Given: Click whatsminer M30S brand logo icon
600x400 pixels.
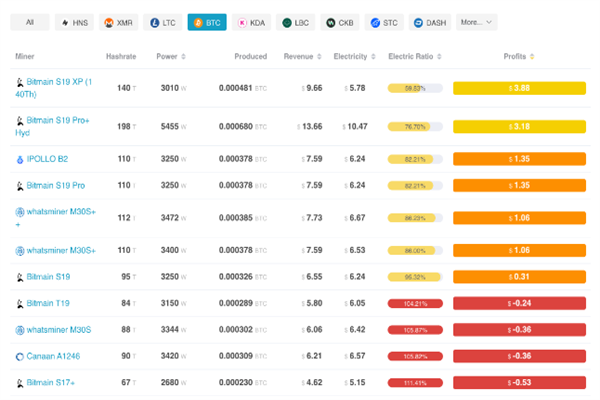Looking at the screenshot, I should [20, 330].
